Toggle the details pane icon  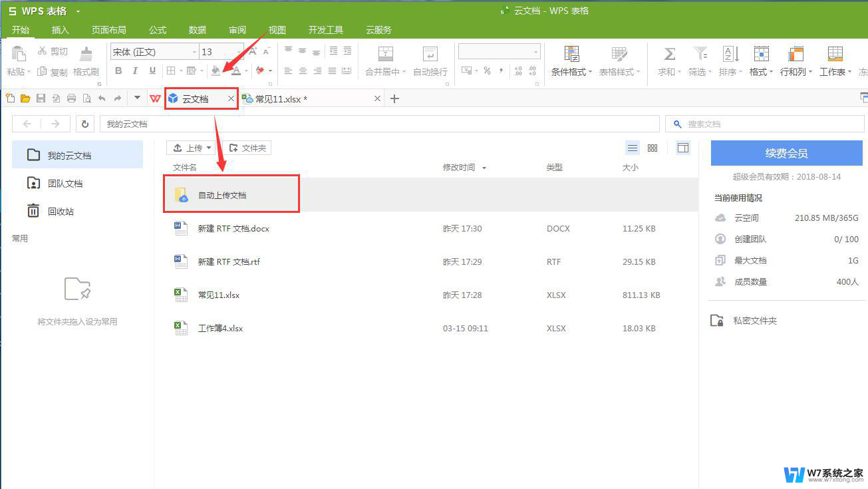point(683,148)
